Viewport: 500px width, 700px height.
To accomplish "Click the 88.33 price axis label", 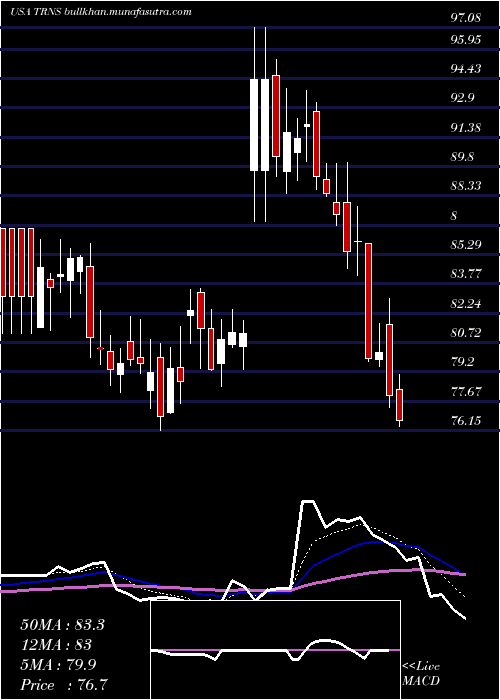I will click(466, 186).
